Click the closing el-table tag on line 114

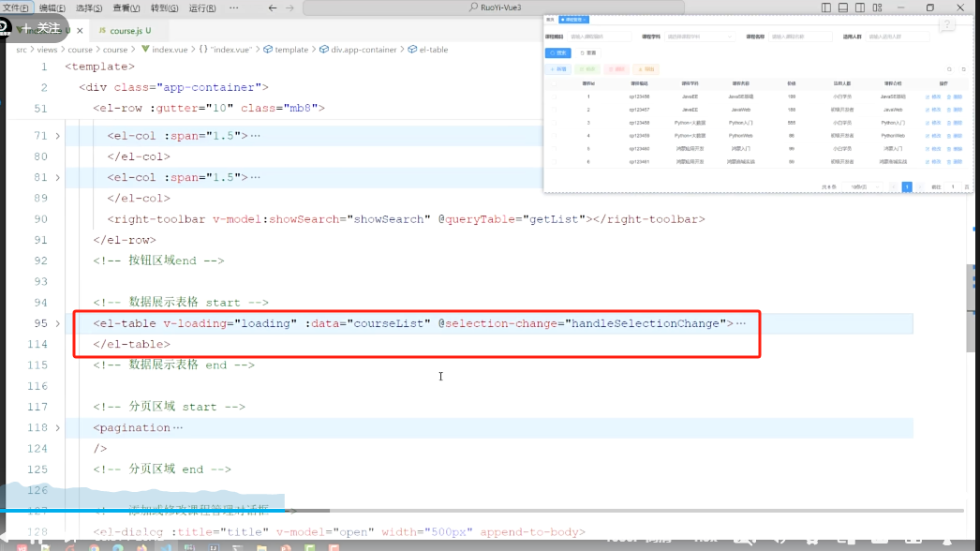pos(132,345)
